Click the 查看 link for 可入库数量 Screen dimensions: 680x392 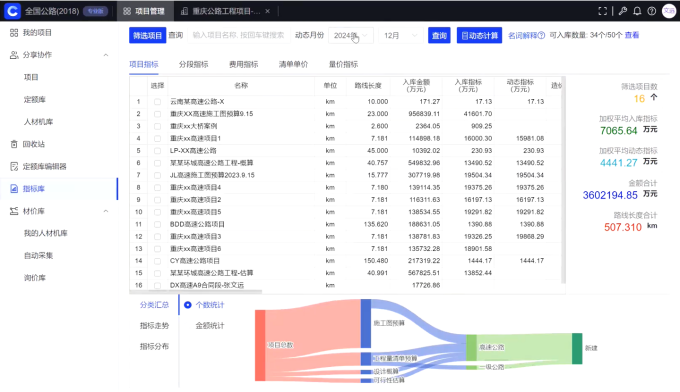631,35
